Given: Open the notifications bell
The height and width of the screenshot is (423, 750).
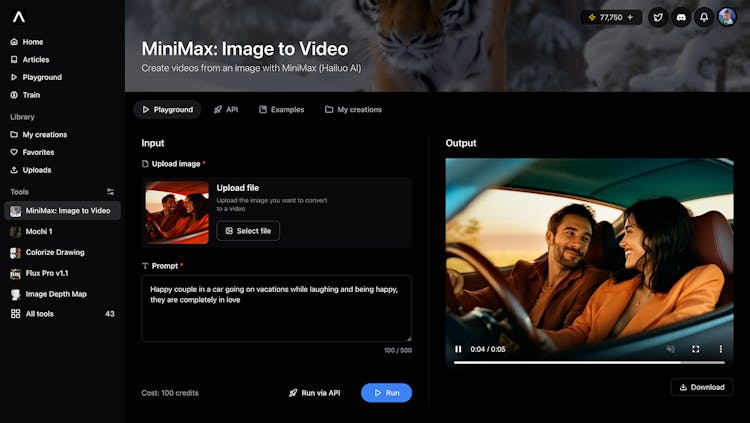Looking at the screenshot, I should [x=704, y=17].
